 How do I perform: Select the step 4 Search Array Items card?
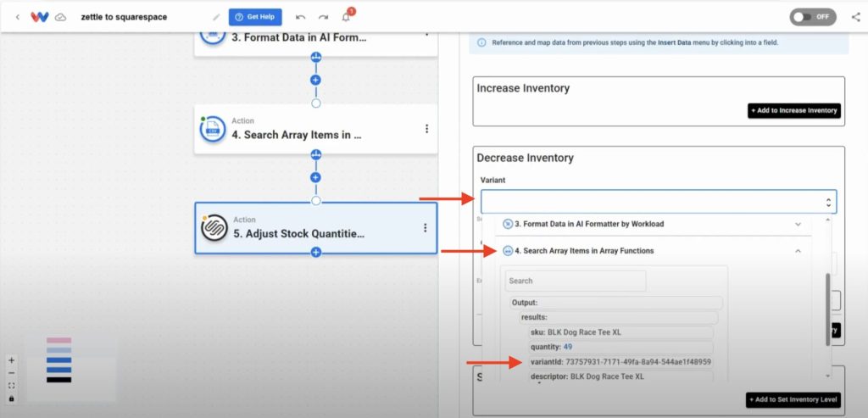pos(315,129)
